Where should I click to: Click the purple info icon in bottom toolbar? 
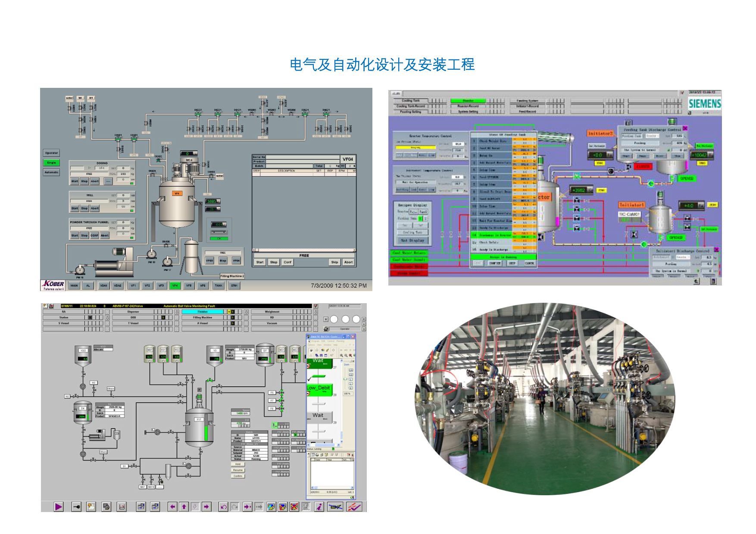[319, 507]
